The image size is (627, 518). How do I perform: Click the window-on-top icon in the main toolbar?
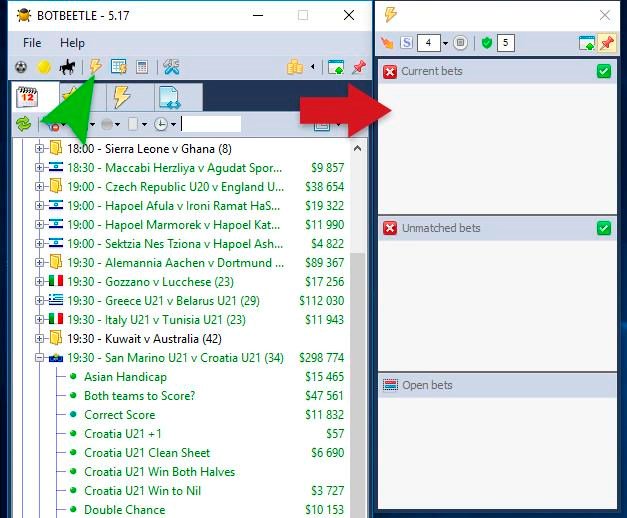click(x=336, y=67)
